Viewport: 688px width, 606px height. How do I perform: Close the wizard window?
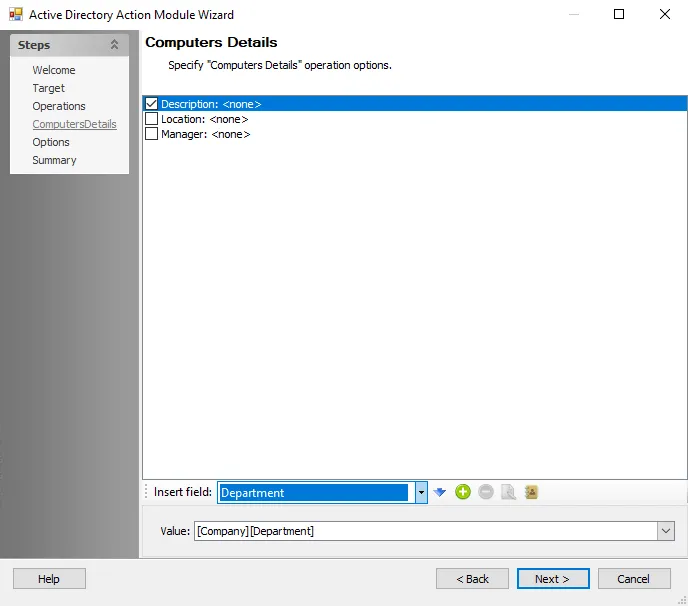pyautogui.click(x=665, y=14)
